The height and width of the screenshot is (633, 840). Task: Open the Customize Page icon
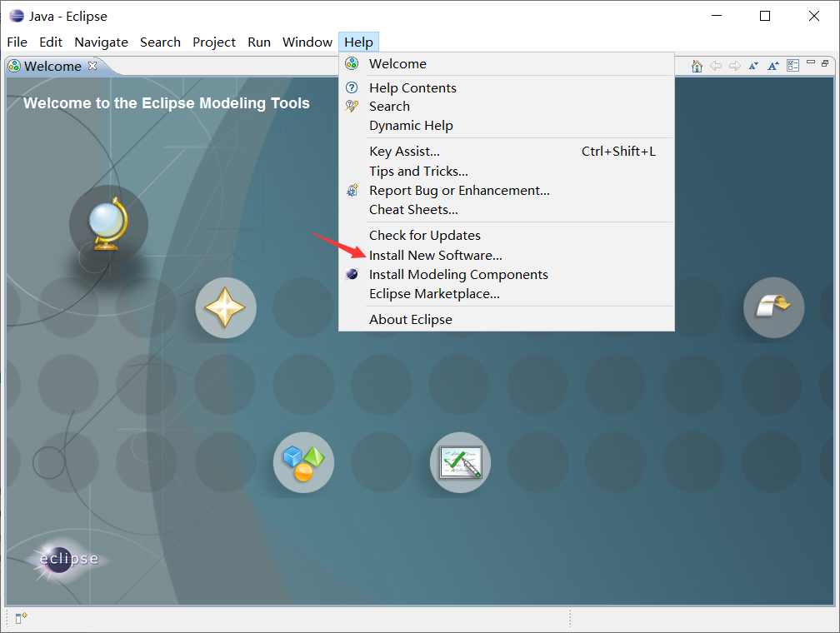[x=792, y=66]
